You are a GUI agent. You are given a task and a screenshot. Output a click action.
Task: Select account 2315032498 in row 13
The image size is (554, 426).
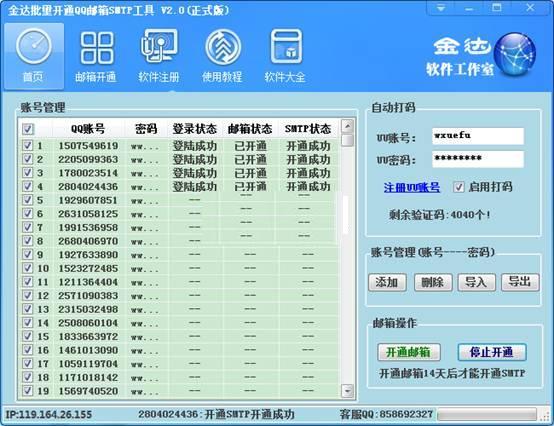88,309
